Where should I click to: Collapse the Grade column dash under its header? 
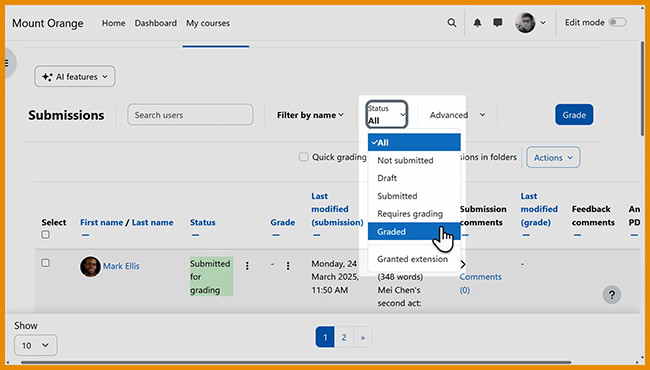pyautogui.click(x=276, y=235)
